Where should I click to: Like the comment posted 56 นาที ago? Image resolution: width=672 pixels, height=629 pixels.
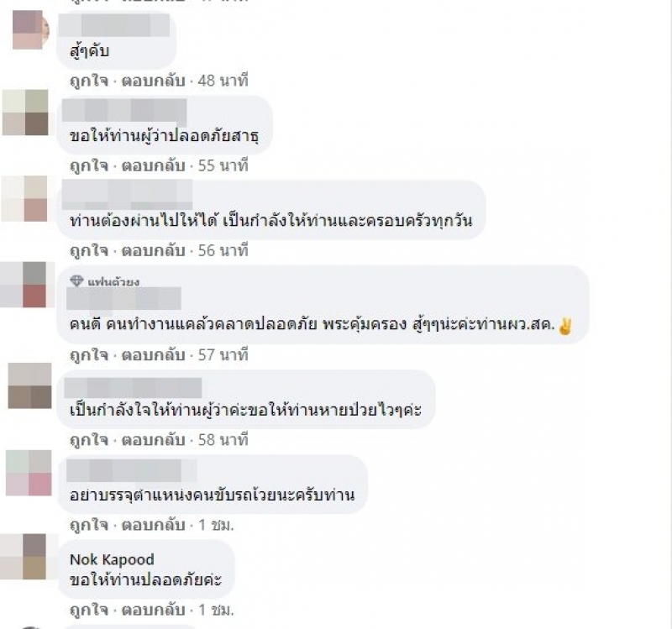tap(89, 250)
